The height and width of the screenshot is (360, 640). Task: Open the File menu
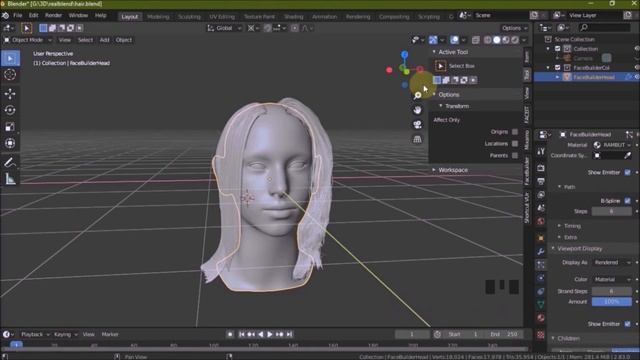tap(18, 16)
